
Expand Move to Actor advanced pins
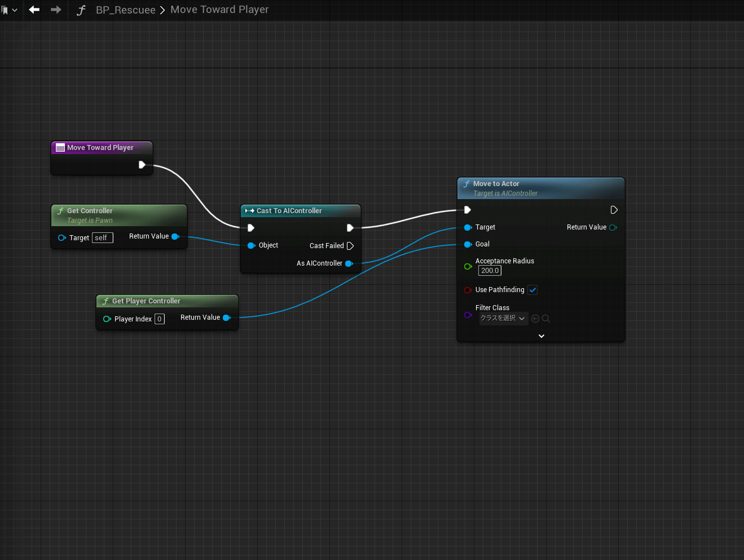tap(541, 336)
